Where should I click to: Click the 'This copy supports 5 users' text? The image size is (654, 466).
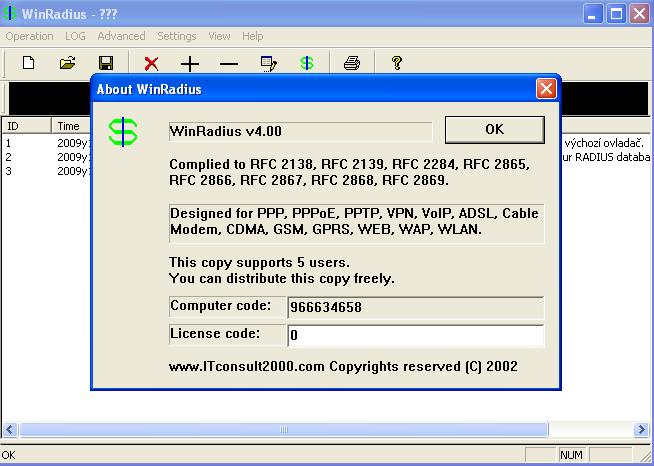click(x=259, y=262)
